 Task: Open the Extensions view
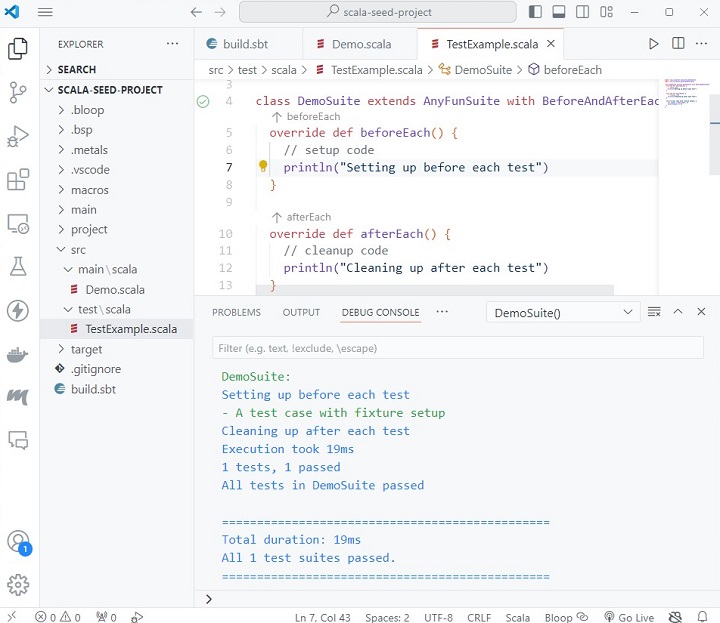click(x=18, y=180)
